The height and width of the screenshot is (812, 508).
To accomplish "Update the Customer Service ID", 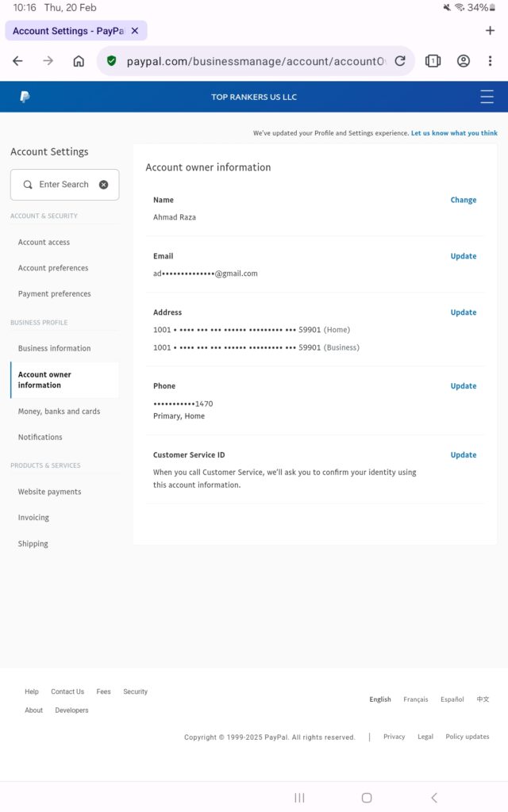I will click(463, 455).
